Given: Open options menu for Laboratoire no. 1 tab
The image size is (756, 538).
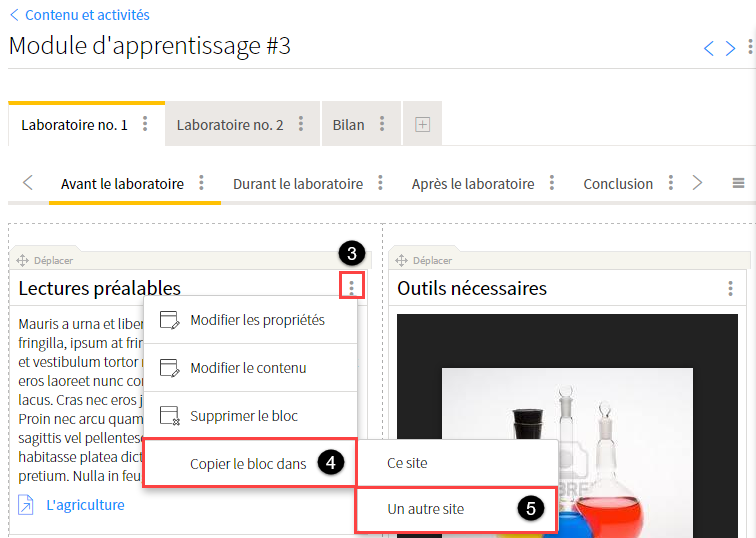Looking at the screenshot, I should [x=145, y=124].
